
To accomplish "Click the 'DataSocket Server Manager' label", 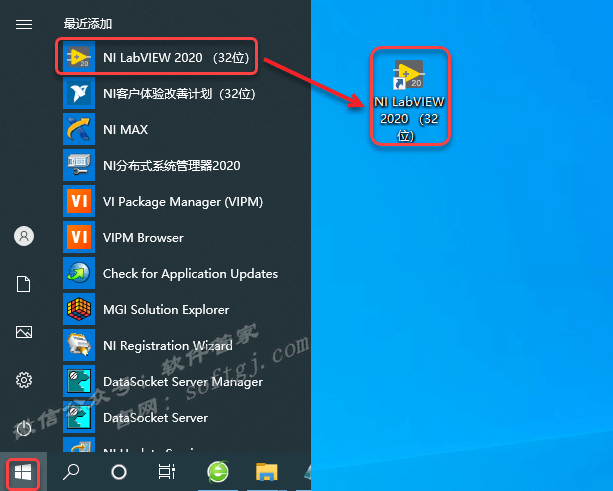I will (183, 382).
